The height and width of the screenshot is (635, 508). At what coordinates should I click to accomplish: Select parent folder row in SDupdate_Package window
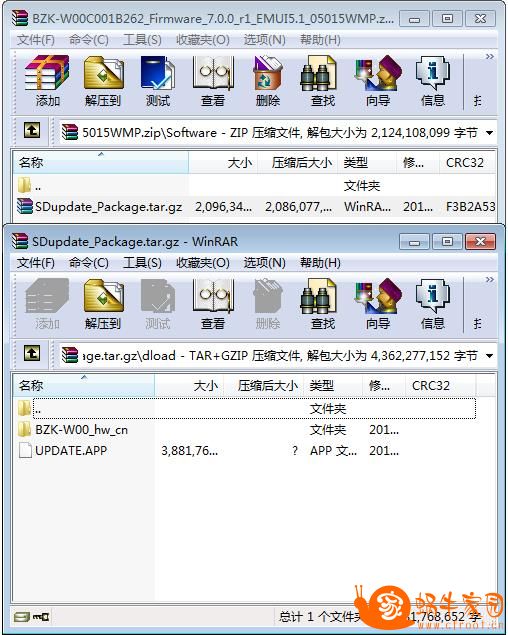(x=246, y=409)
